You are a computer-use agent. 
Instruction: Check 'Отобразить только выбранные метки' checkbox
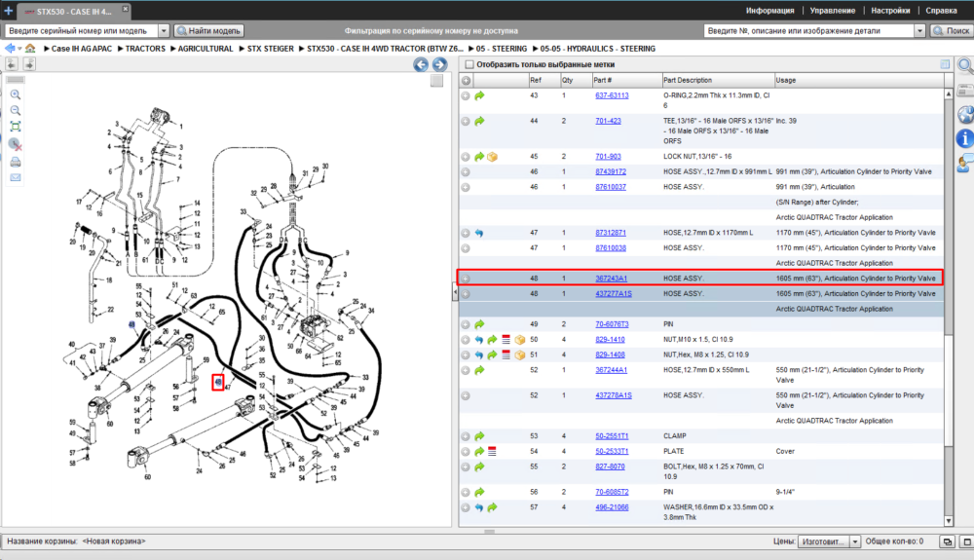(x=469, y=64)
